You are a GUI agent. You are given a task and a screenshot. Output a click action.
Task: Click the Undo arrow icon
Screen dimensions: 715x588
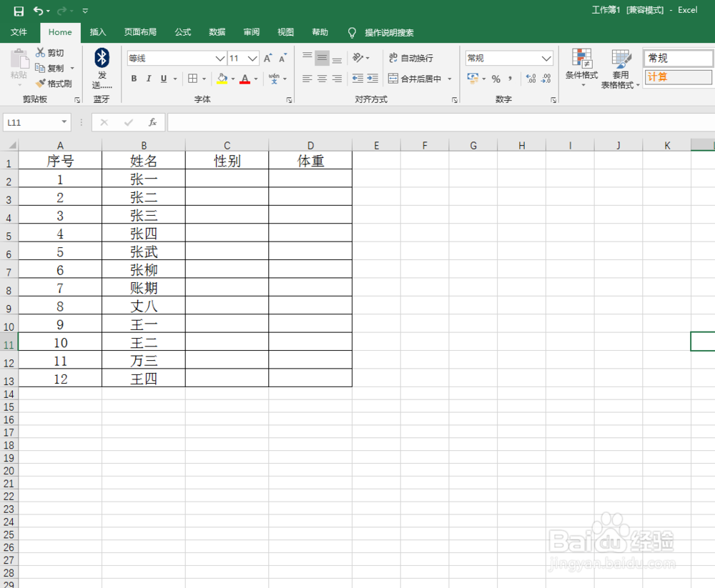tap(39, 11)
